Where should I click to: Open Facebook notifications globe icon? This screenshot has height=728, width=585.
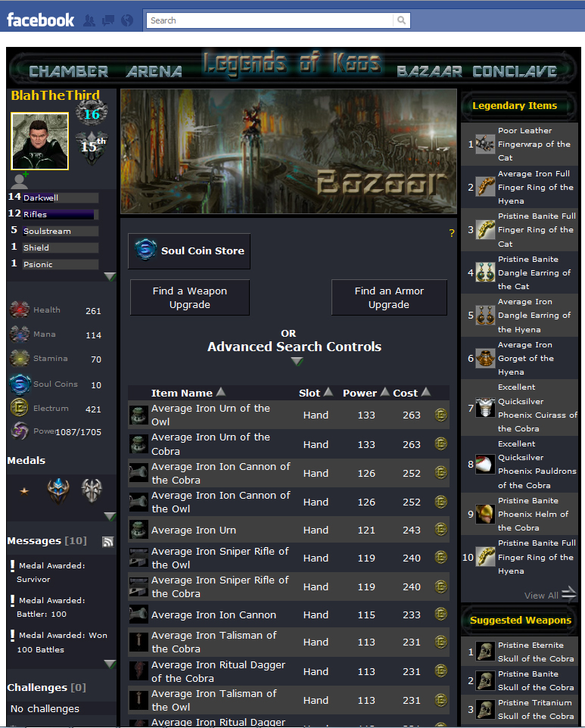(x=126, y=20)
